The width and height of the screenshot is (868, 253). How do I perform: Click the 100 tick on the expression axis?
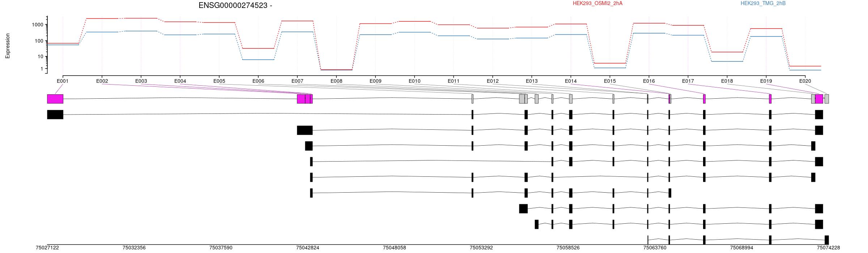(x=39, y=41)
